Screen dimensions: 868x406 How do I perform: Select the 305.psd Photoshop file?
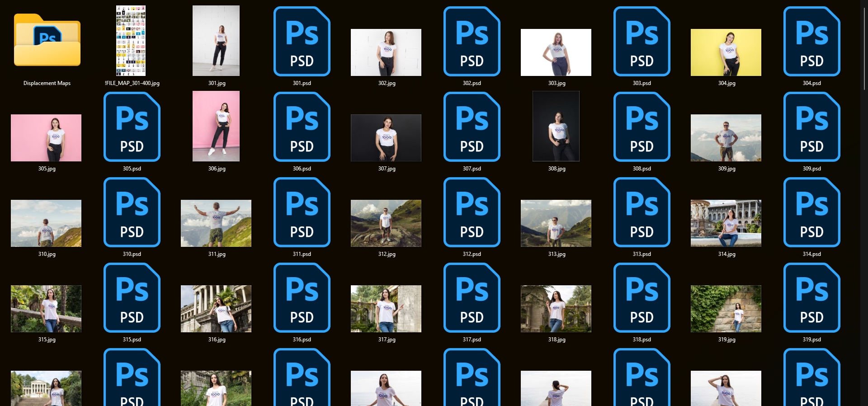tap(132, 127)
